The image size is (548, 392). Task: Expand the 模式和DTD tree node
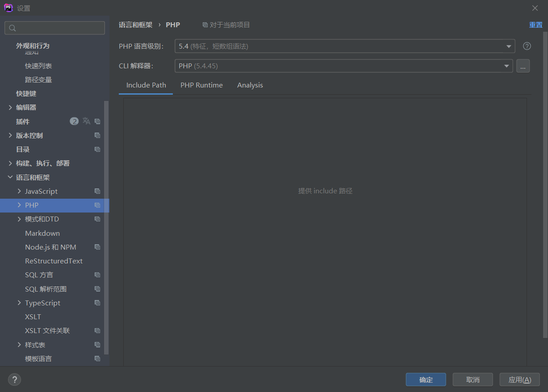click(x=19, y=219)
